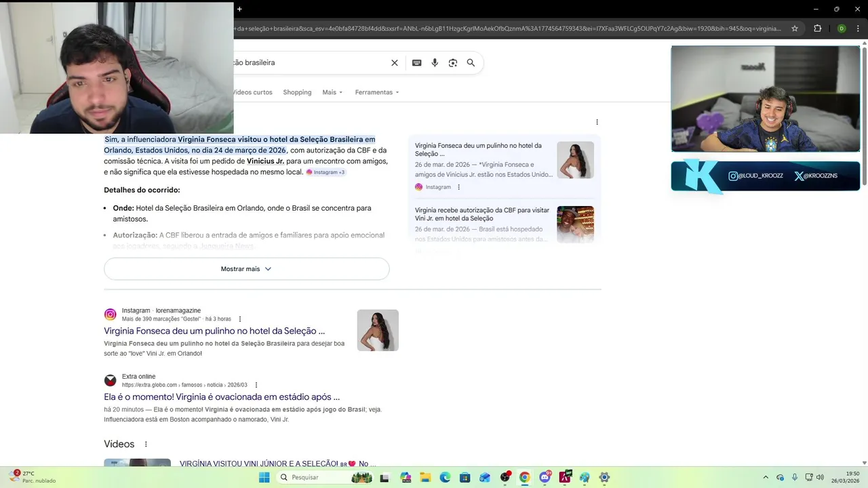
Task: Search by image with the Google Lens icon
Action: (x=453, y=63)
